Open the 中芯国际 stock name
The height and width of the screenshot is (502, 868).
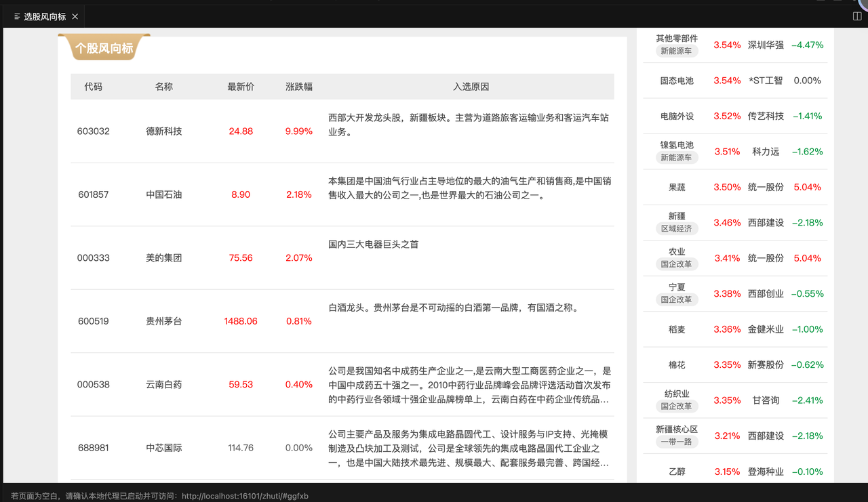[x=164, y=448]
